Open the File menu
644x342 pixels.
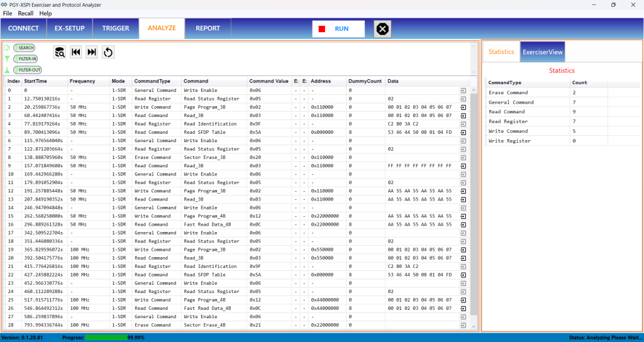(x=8, y=13)
